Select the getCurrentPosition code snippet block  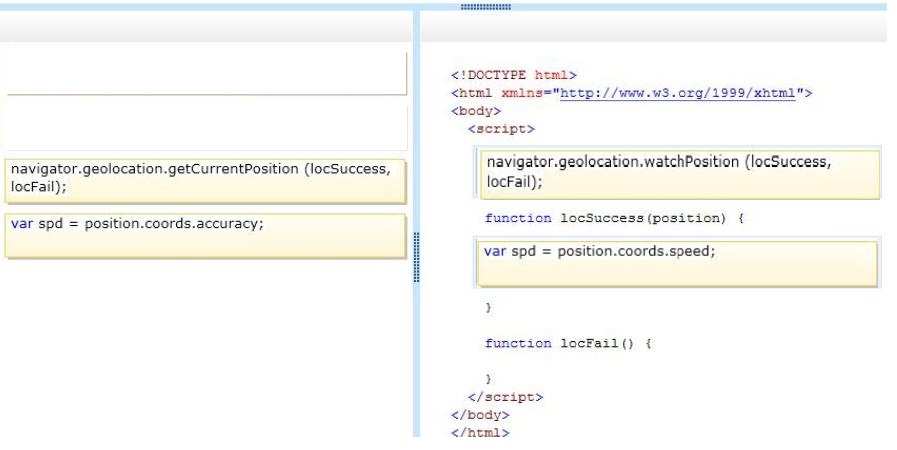click(x=205, y=181)
